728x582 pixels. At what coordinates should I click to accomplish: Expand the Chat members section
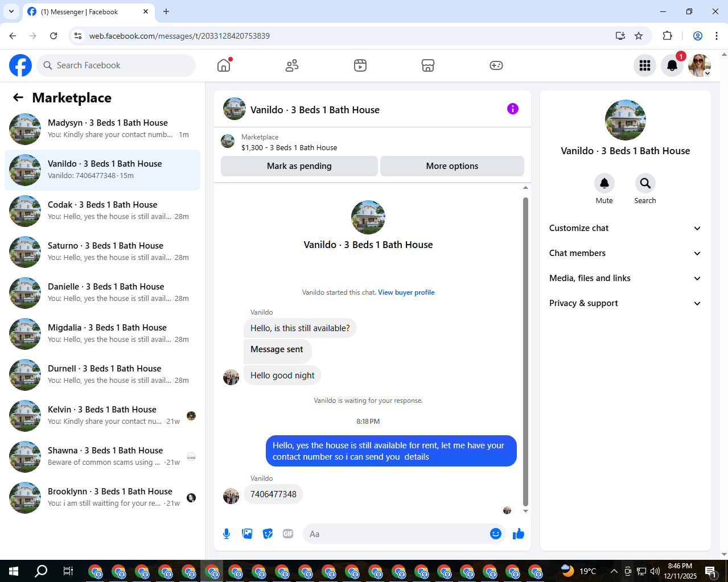click(625, 253)
